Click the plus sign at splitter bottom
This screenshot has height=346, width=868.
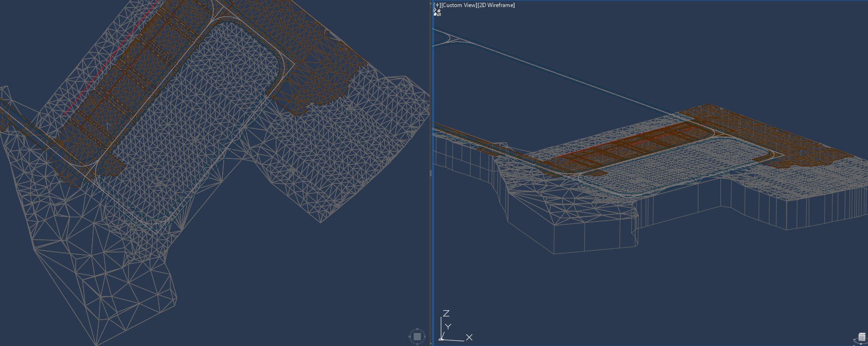click(x=430, y=344)
